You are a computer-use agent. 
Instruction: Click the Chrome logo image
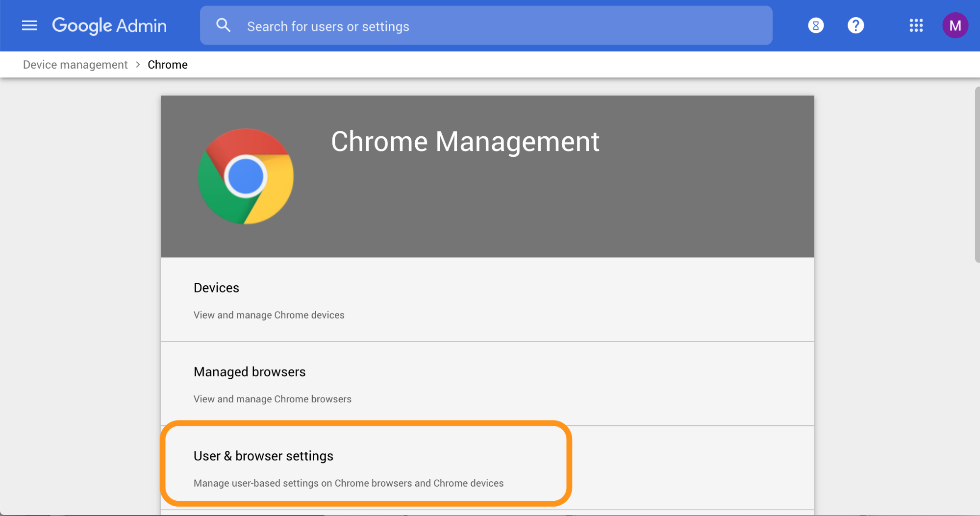[246, 176]
